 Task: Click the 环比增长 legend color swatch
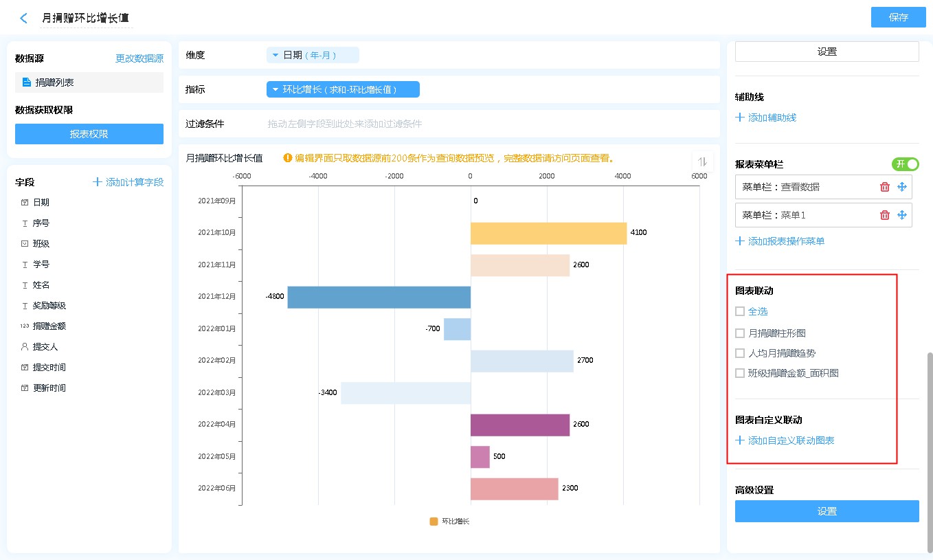(x=434, y=522)
